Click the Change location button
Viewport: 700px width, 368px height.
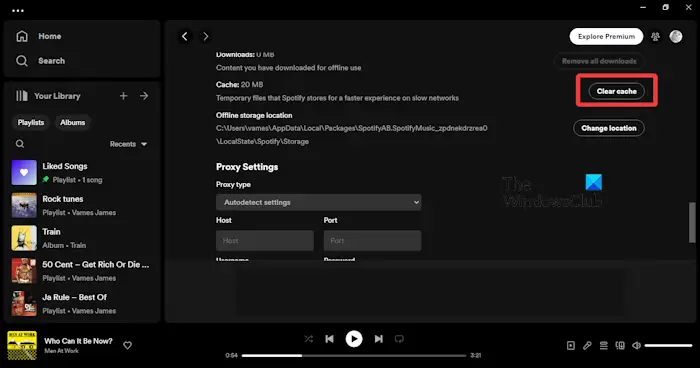[608, 128]
